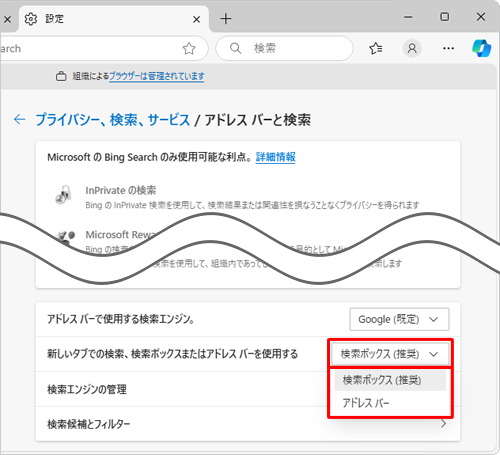Navigate to プライバシー、検索、サービス breadcrumb

point(113,120)
